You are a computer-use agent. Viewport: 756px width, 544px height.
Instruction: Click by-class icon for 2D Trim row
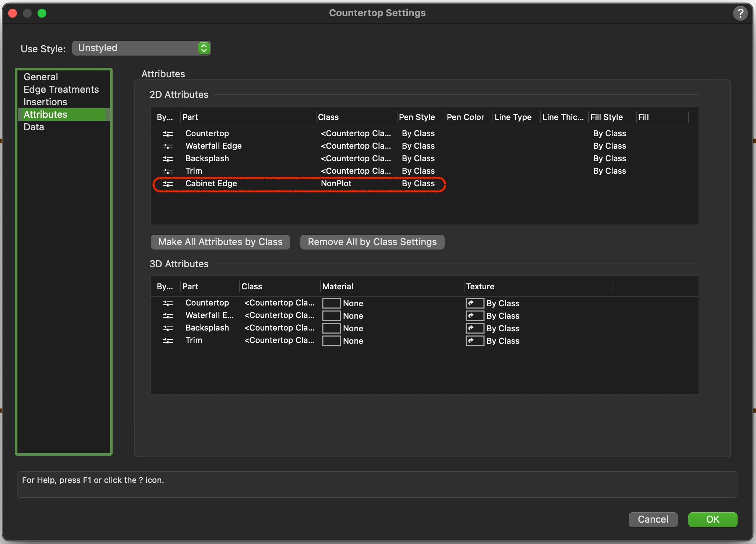[x=168, y=171]
